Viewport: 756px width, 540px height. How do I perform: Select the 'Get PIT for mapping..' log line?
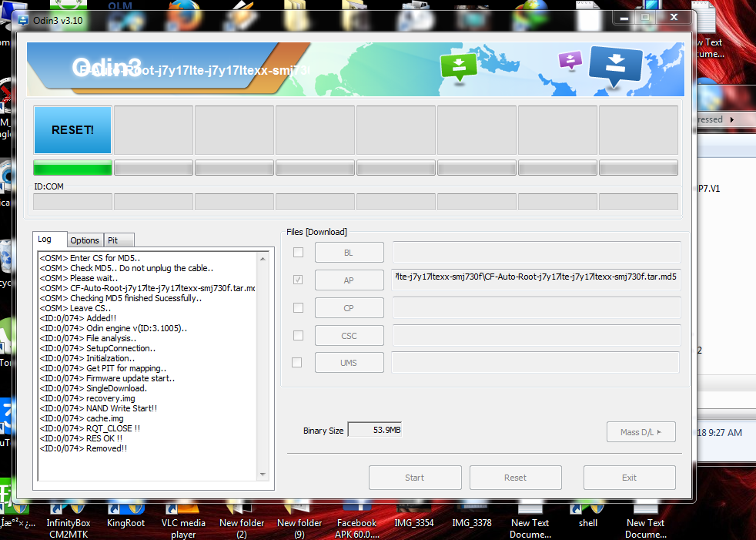103,368
